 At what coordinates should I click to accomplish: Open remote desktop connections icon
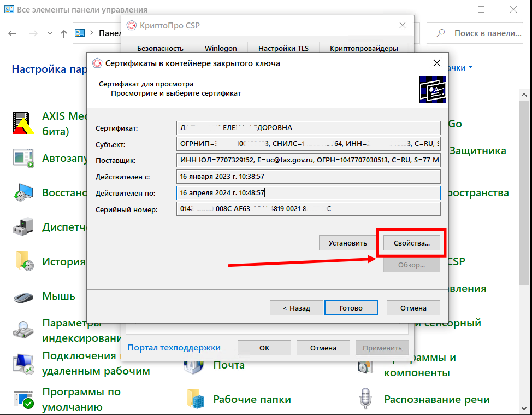click(x=23, y=364)
